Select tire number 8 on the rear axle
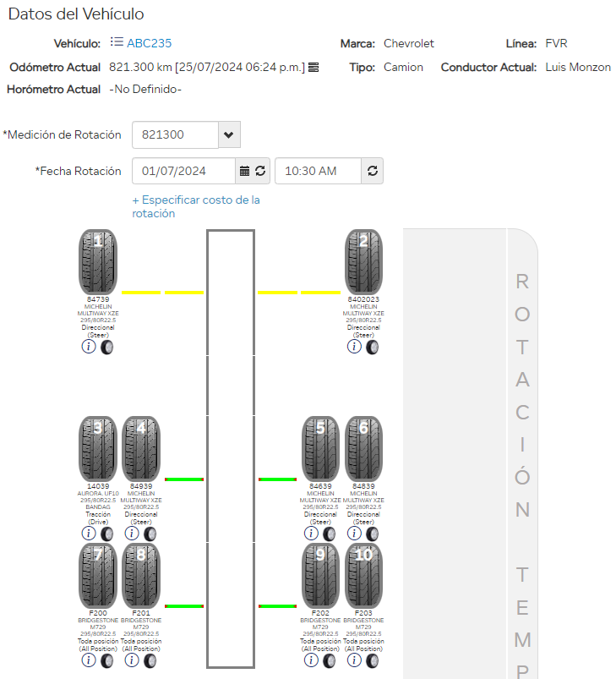616x679 pixels. click(x=141, y=575)
